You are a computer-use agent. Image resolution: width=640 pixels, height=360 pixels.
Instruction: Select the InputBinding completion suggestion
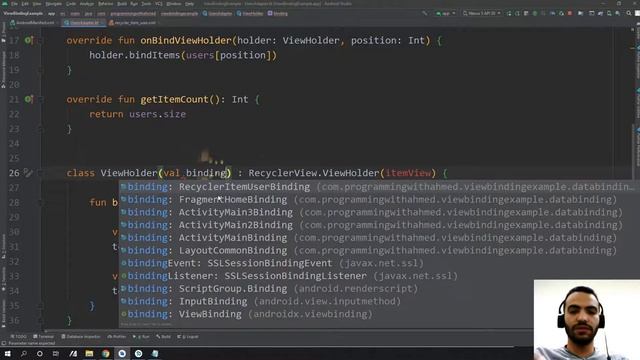[327, 301]
